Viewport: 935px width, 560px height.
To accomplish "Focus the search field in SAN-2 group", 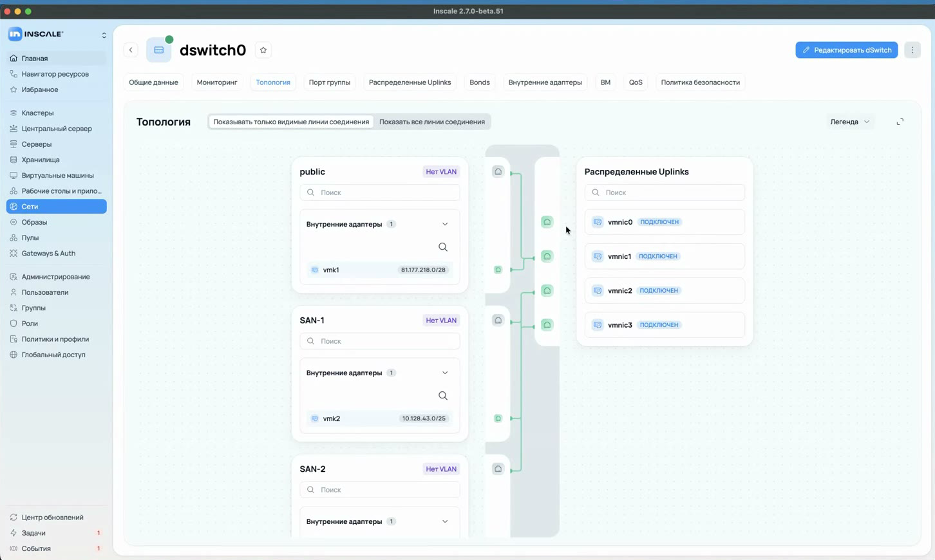I will [380, 490].
